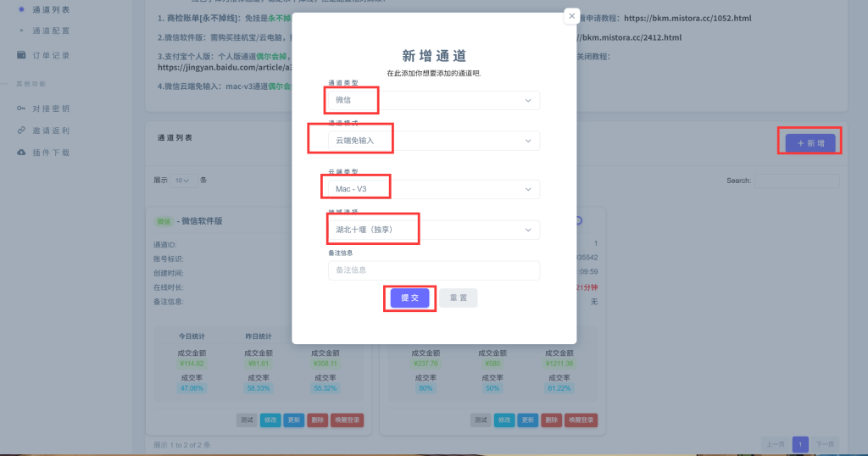Open the 通道模式 dropdown showing 云端免输入
Viewport: 868px width, 456px height.
tap(433, 141)
